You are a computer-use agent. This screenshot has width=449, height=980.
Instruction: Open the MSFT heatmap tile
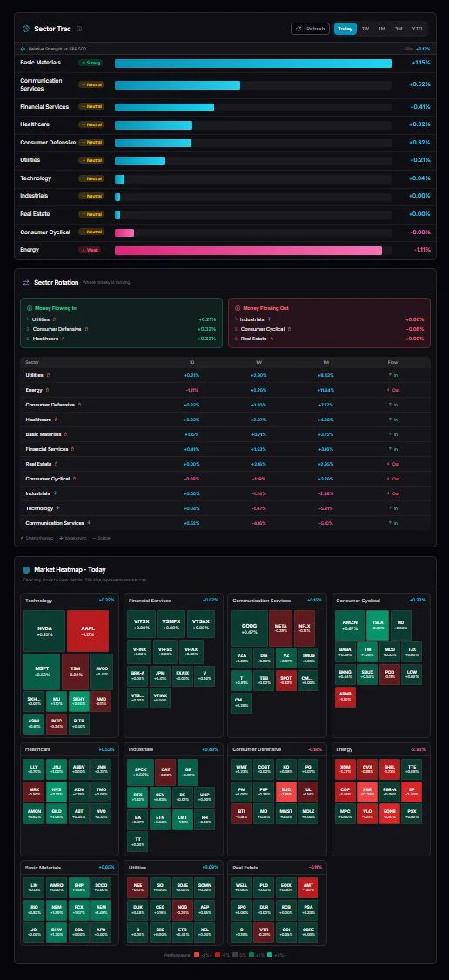click(x=42, y=671)
